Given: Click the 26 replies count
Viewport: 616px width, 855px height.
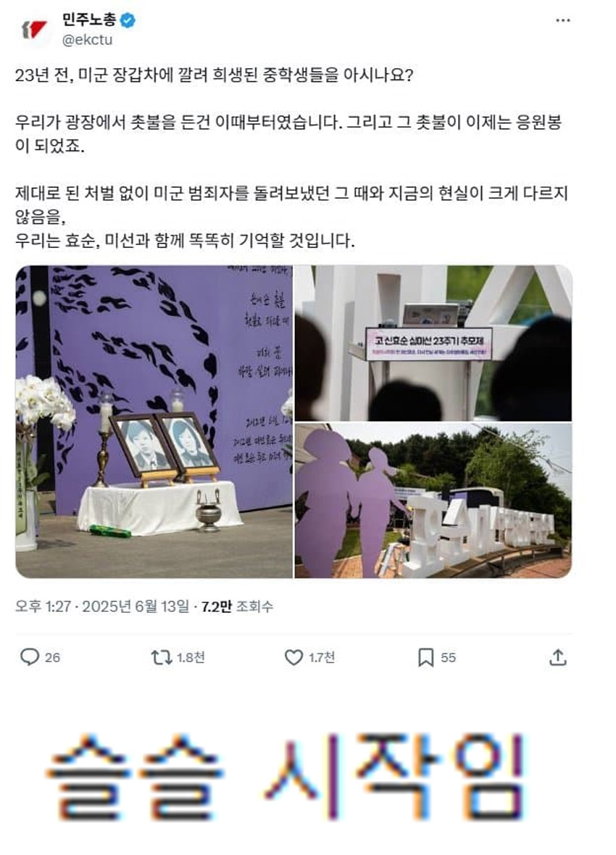Looking at the screenshot, I should click(x=52, y=658).
